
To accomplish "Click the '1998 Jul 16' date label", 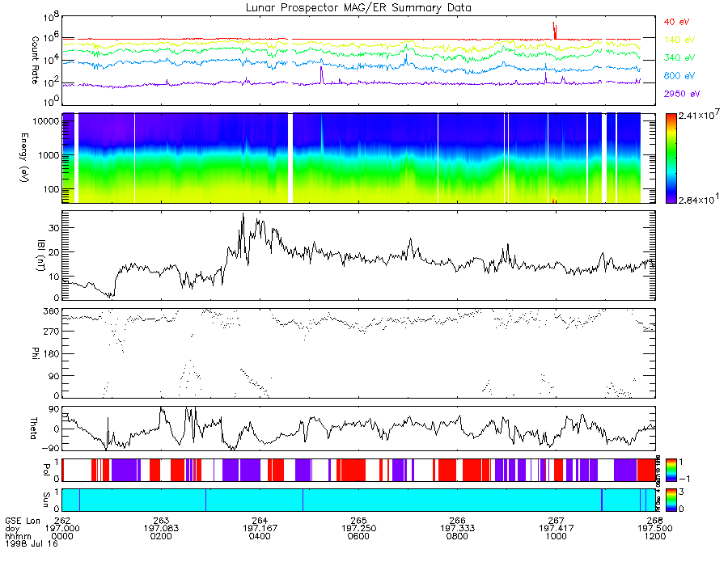I will [32, 543].
